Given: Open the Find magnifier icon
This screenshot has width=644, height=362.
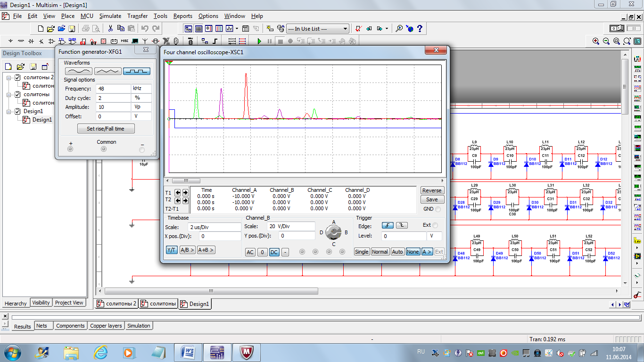Looking at the screenshot, I should tap(399, 29).
